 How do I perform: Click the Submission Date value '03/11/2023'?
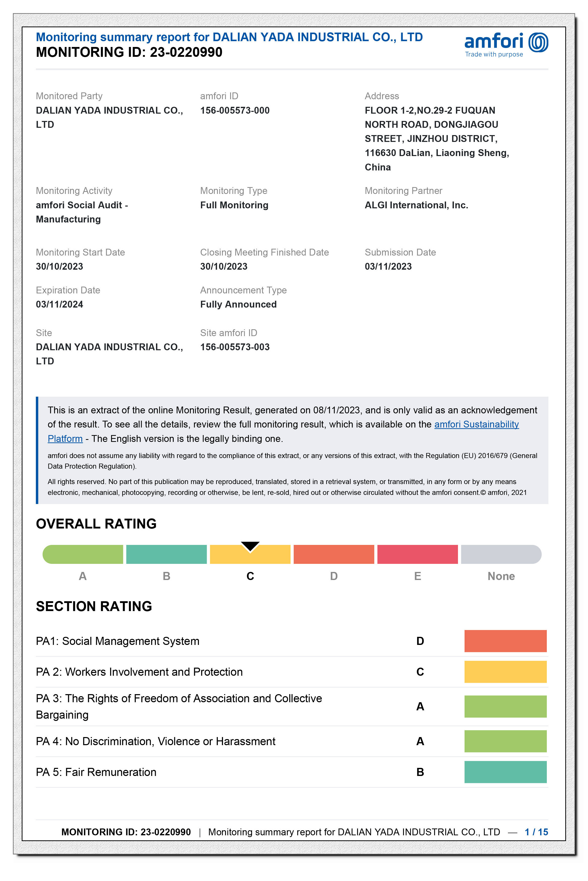coord(388,266)
